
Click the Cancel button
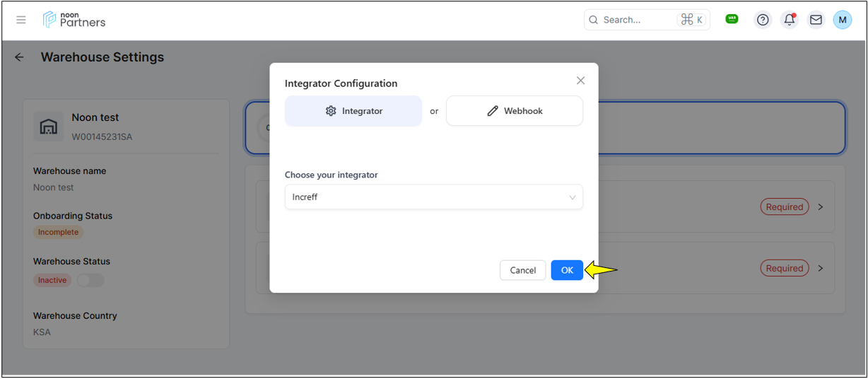pyautogui.click(x=522, y=270)
